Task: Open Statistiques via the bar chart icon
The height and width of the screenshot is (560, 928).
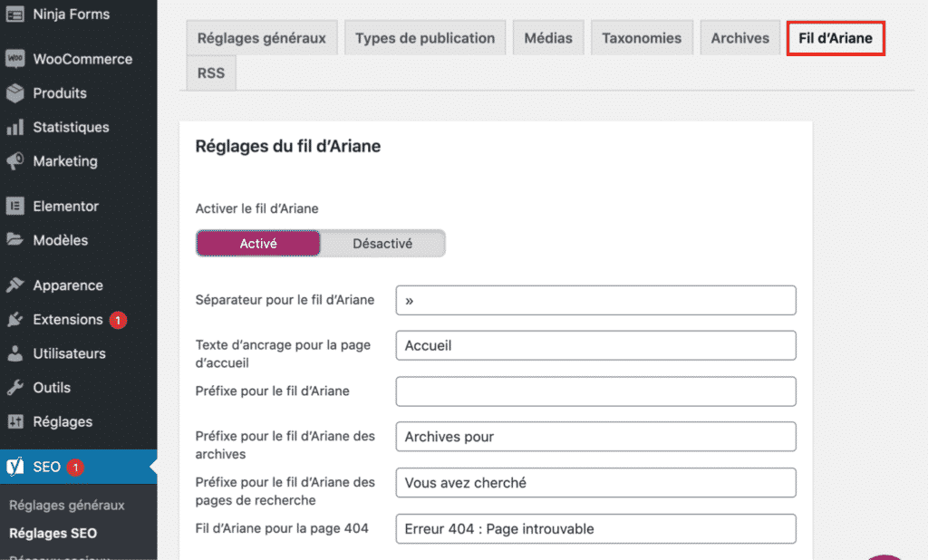Action: point(14,127)
